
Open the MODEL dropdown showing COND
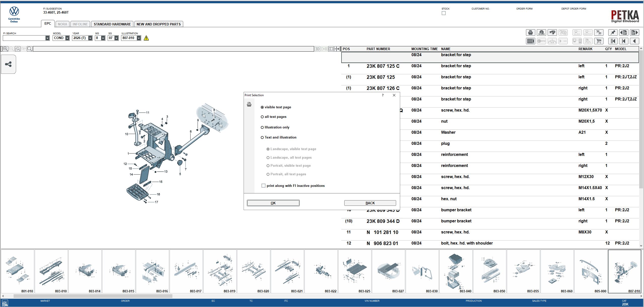[67, 38]
